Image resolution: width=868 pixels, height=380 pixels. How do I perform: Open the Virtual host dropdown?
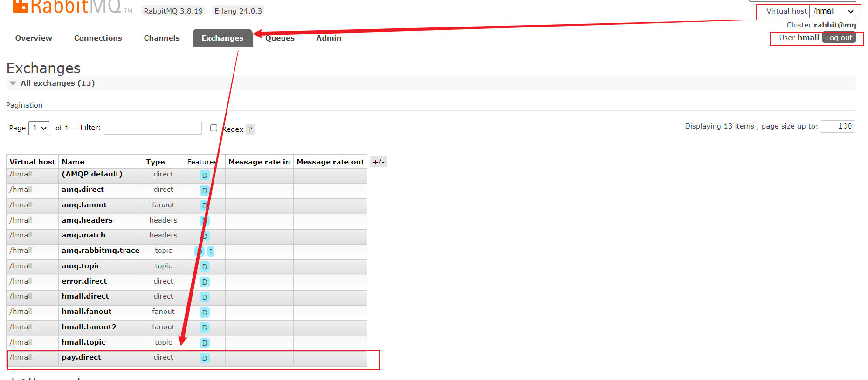pyautogui.click(x=833, y=11)
